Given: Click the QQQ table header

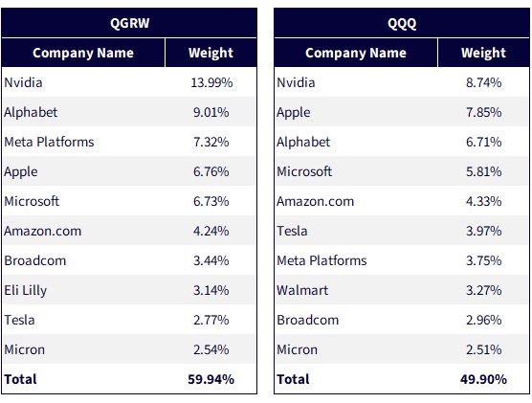Looking at the screenshot, I should 402,23.
